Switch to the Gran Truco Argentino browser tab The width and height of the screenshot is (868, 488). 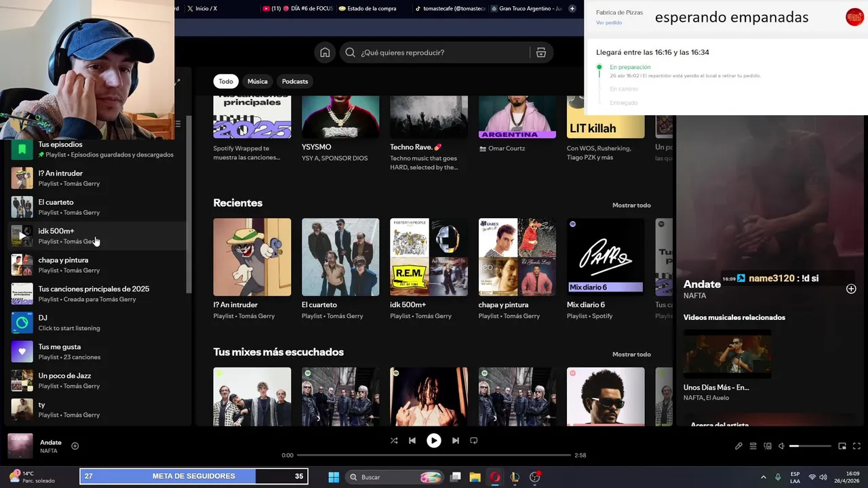pos(526,9)
